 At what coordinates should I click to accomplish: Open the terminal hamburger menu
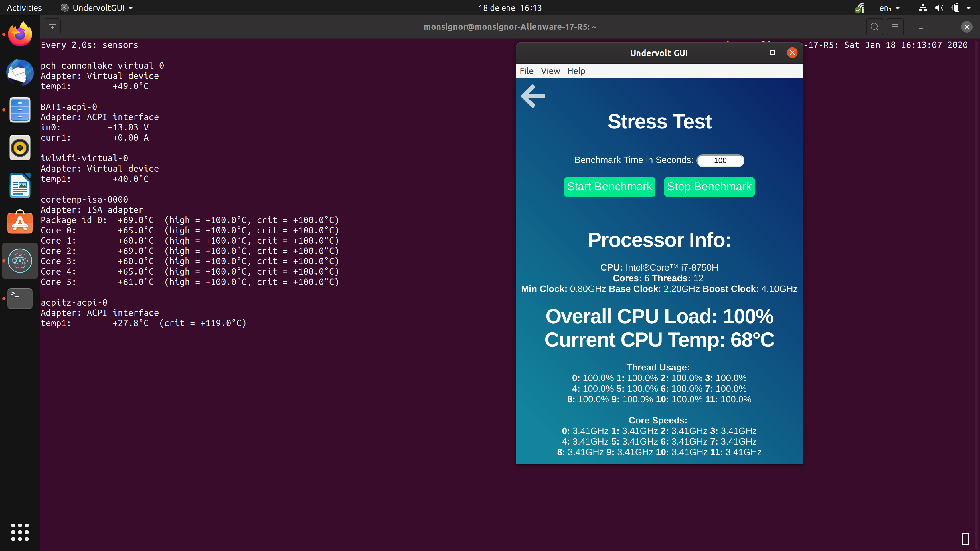click(895, 27)
